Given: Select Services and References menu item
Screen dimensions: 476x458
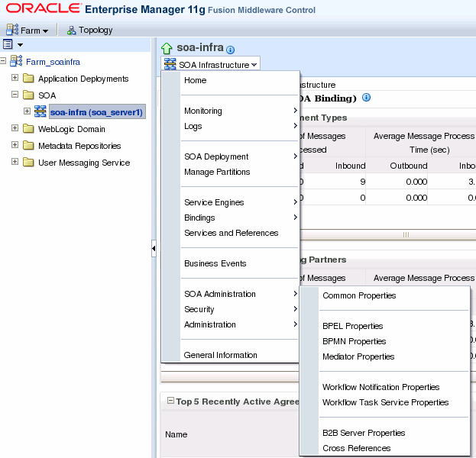Looking at the screenshot, I should [231, 233].
